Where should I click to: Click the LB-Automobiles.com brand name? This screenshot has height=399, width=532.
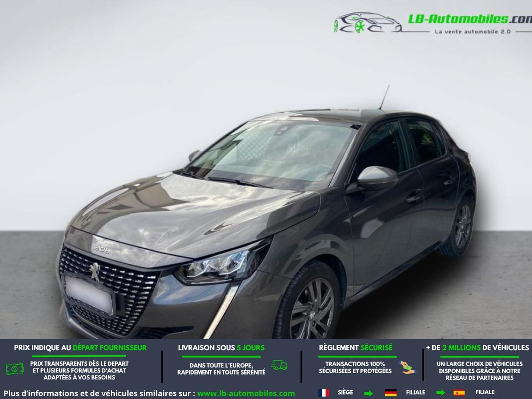click(469, 19)
